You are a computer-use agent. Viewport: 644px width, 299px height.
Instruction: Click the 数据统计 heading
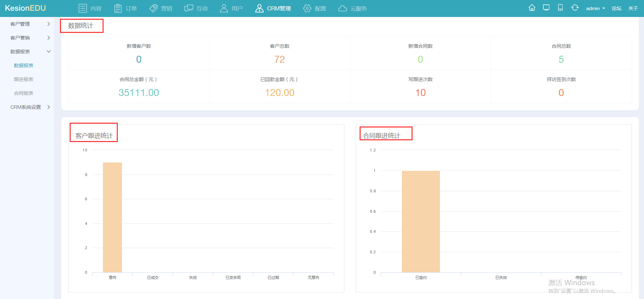81,26
